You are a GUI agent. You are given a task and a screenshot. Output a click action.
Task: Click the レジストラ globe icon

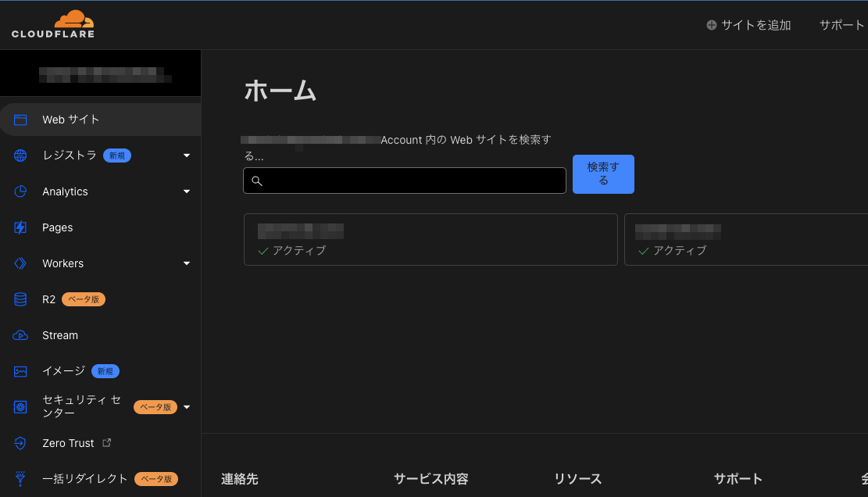point(20,156)
